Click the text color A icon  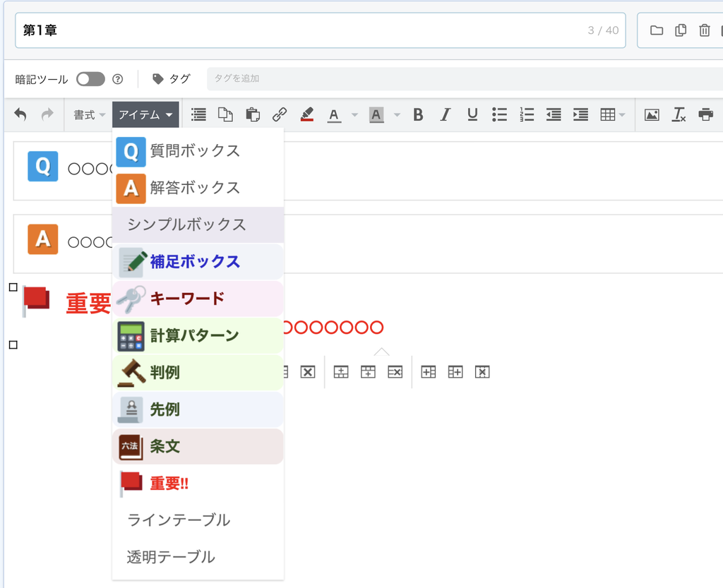(334, 115)
